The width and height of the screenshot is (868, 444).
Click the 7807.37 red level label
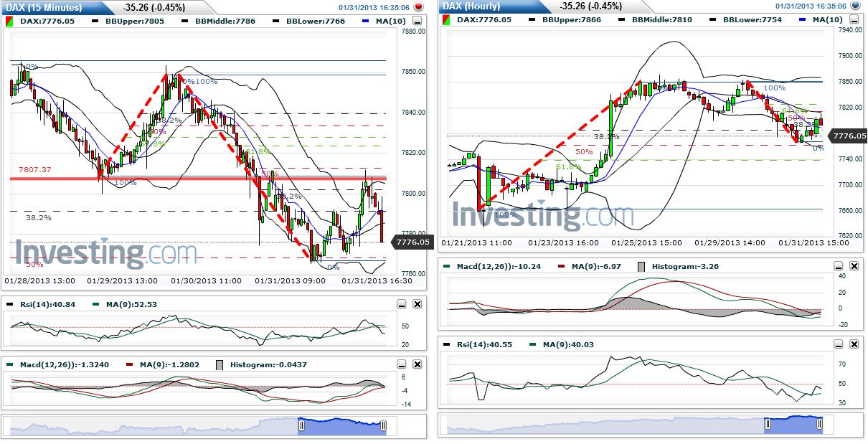click(x=34, y=170)
